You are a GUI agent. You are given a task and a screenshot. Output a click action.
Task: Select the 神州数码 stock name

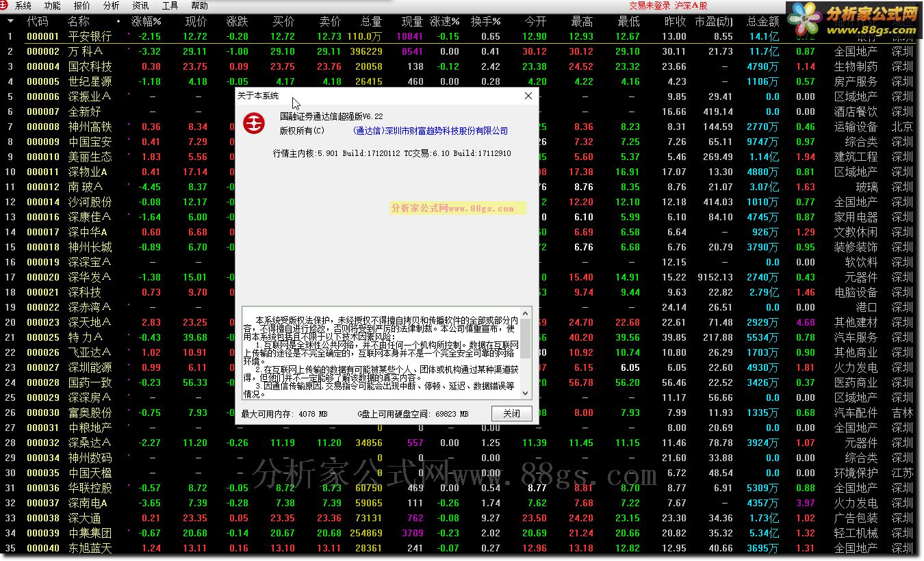click(90, 458)
